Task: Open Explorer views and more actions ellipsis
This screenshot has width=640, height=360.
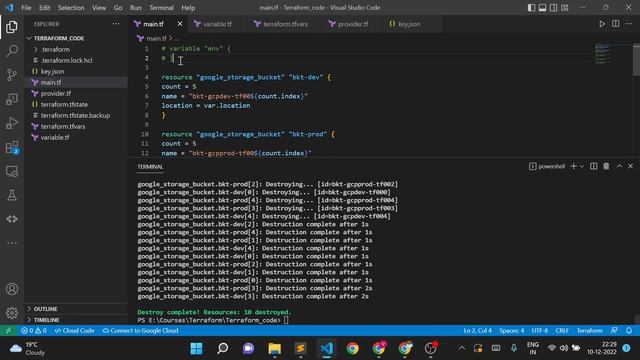Action: [116, 24]
